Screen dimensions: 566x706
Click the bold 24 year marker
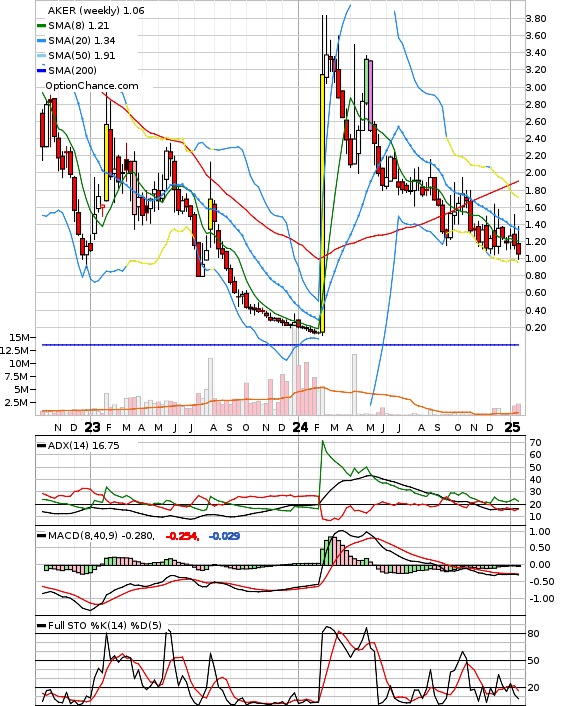coord(300,427)
